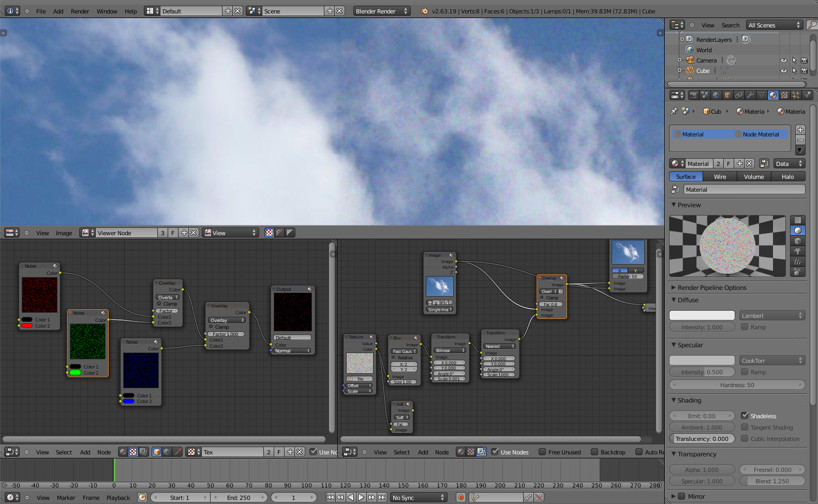Open the Marker menu in timeline
The image size is (818, 504).
tap(66, 498)
